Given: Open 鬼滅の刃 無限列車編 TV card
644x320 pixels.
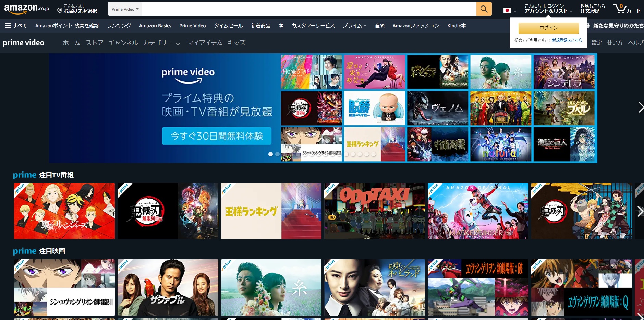Looking at the screenshot, I should point(168,211).
